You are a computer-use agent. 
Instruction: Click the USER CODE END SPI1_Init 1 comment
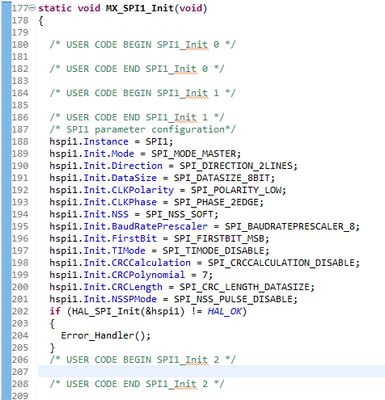coord(137,117)
